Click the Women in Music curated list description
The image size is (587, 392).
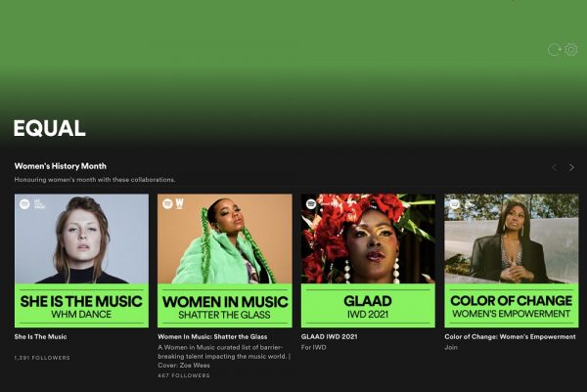coord(224,356)
